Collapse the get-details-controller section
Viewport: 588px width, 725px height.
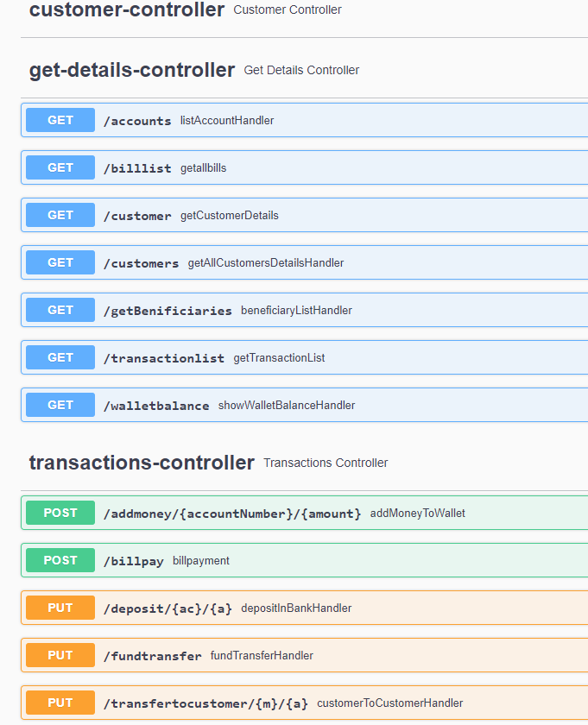tap(132, 70)
